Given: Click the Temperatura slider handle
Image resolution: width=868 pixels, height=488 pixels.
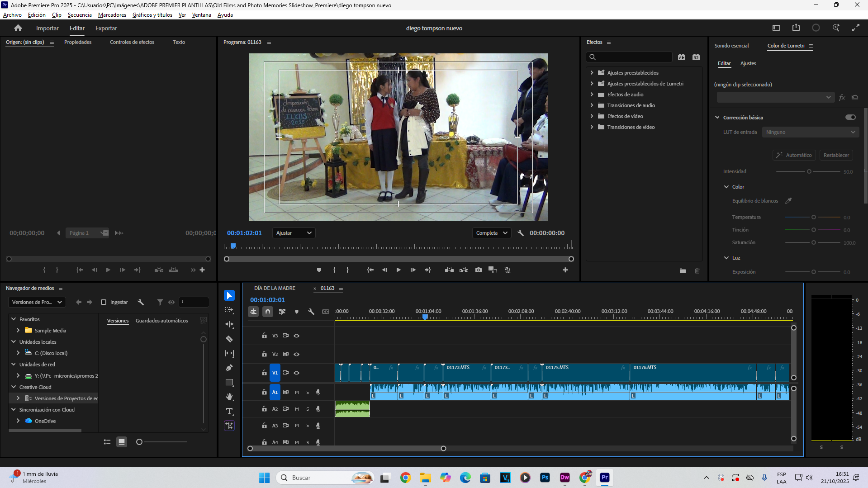Looking at the screenshot, I should (813, 218).
